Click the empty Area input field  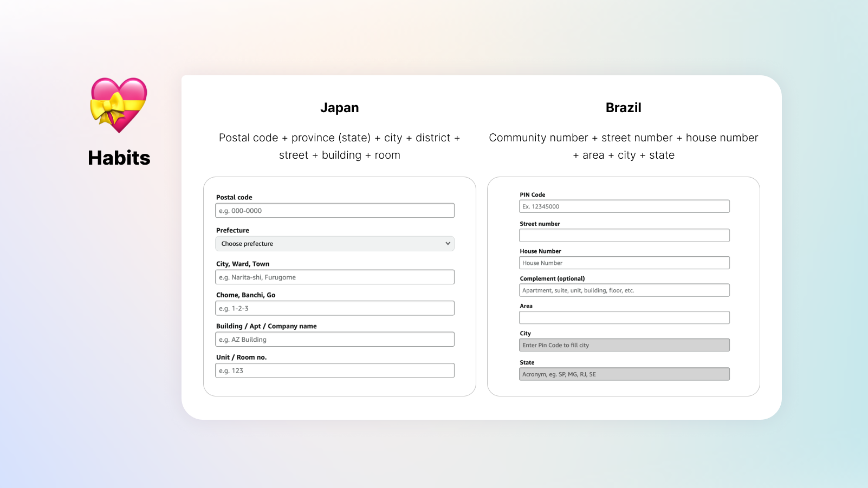(x=624, y=318)
